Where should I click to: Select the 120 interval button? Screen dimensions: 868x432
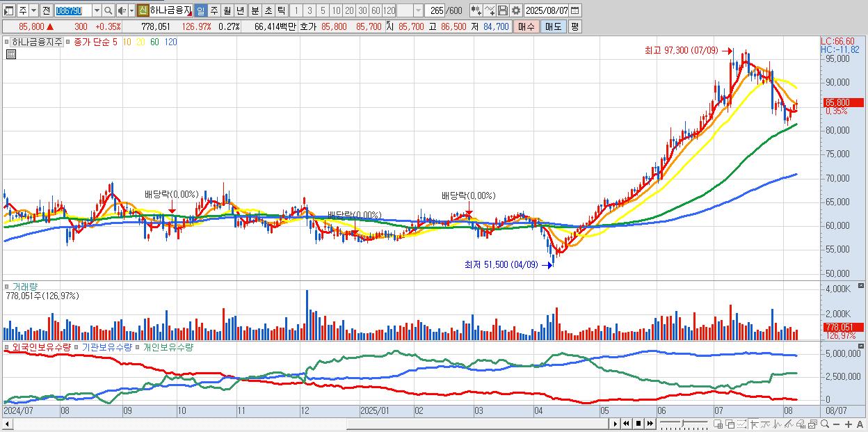389,10
